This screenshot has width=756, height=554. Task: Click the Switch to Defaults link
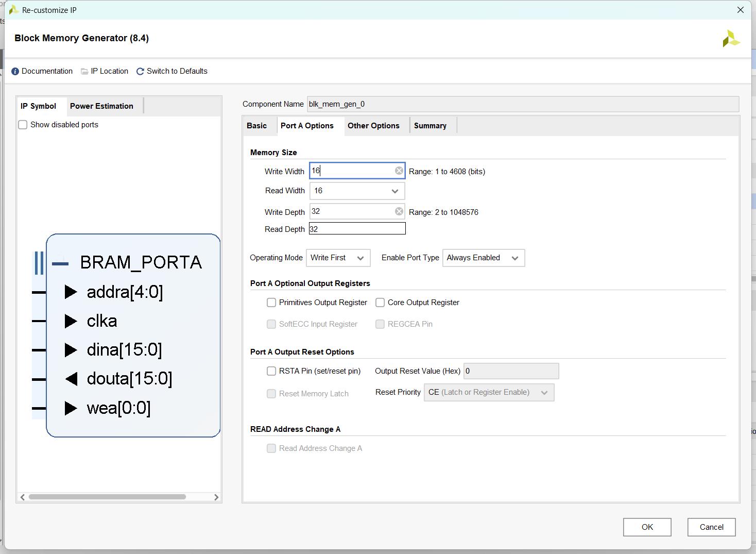[177, 71]
